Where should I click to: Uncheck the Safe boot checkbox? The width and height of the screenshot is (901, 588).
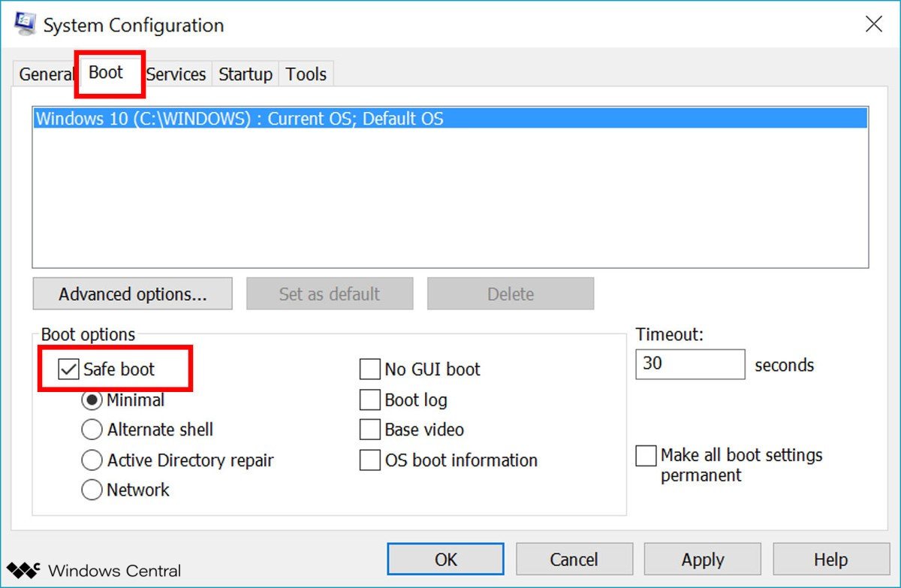(69, 369)
